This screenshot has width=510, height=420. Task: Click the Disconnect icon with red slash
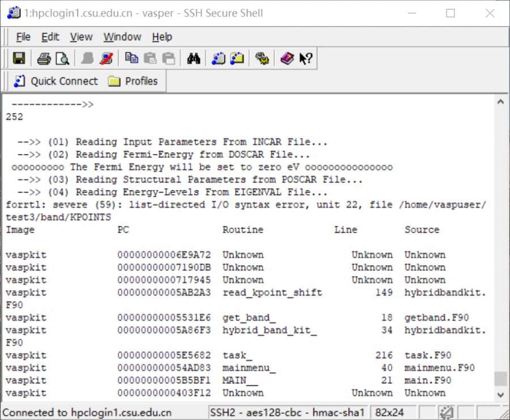pos(106,59)
